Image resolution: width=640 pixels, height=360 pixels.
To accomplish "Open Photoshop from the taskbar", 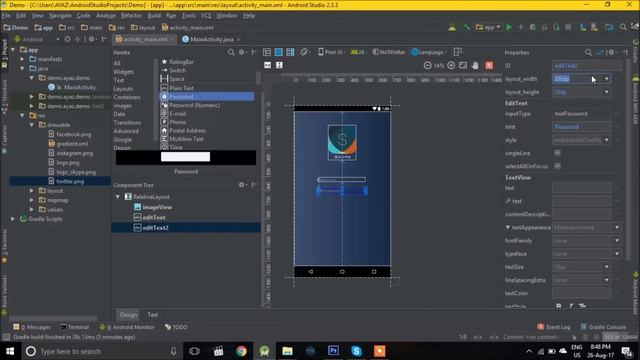I will tap(333, 351).
